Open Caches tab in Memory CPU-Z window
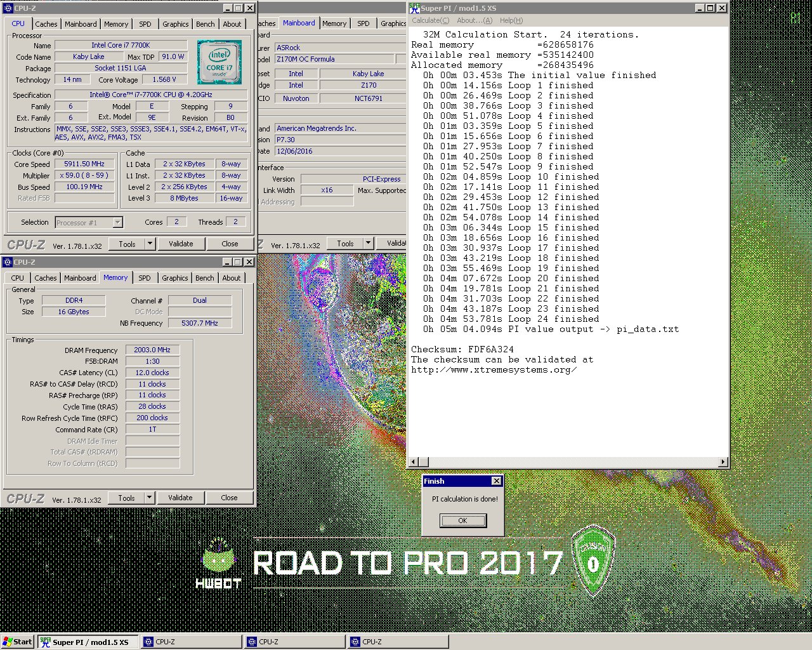Image resolution: width=812 pixels, height=650 pixels. click(x=46, y=278)
